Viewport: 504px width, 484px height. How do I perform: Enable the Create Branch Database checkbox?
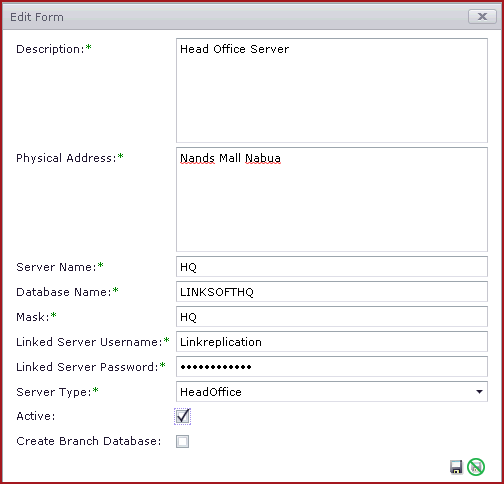click(182, 441)
